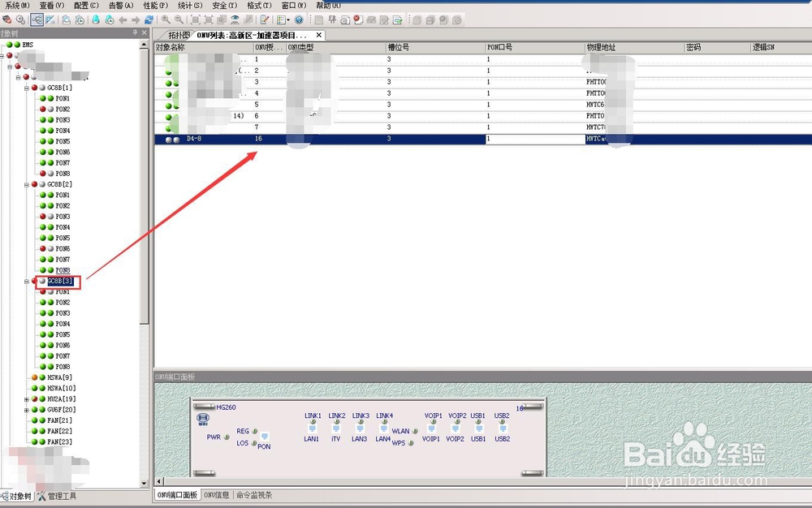
Task: Open the 配置(C) menu
Action: [86, 5]
